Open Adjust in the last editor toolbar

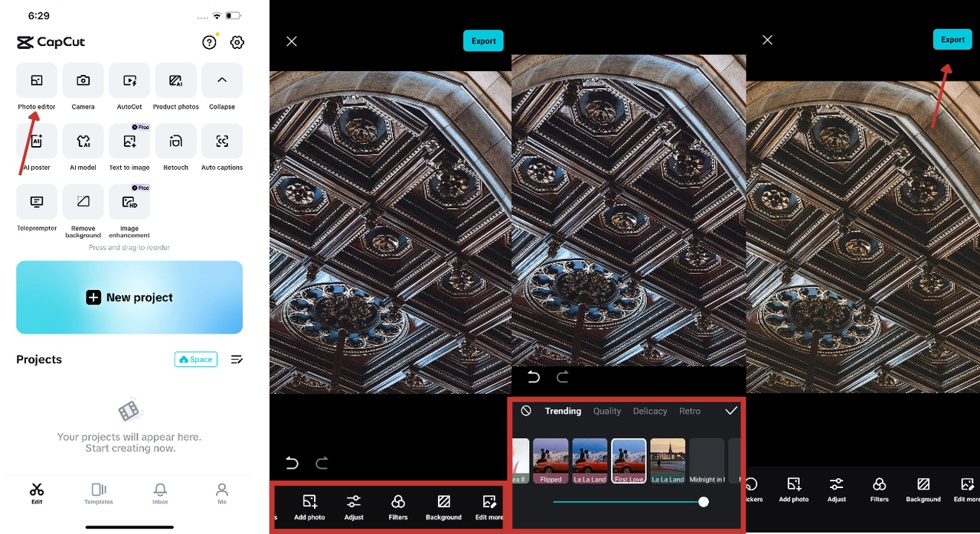coord(836,490)
